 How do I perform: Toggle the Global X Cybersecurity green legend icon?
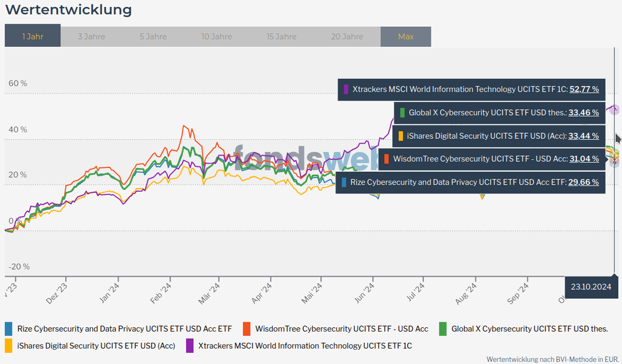(443, 329)
